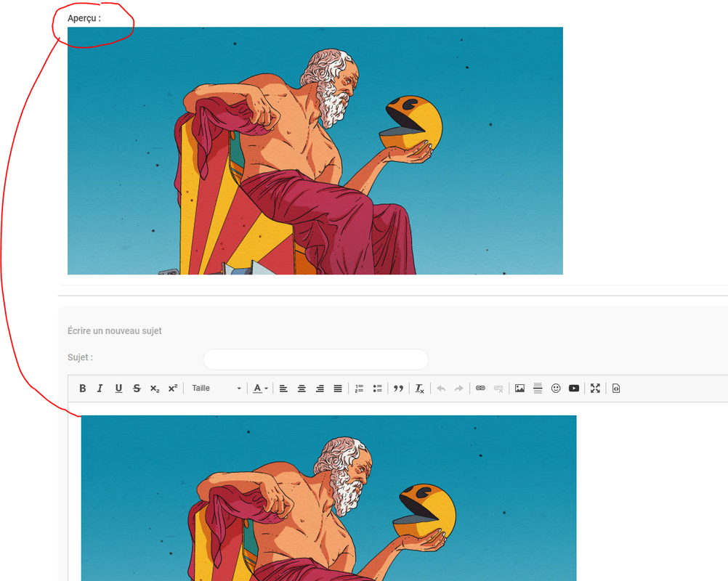Center-align the text

point(302,389)
